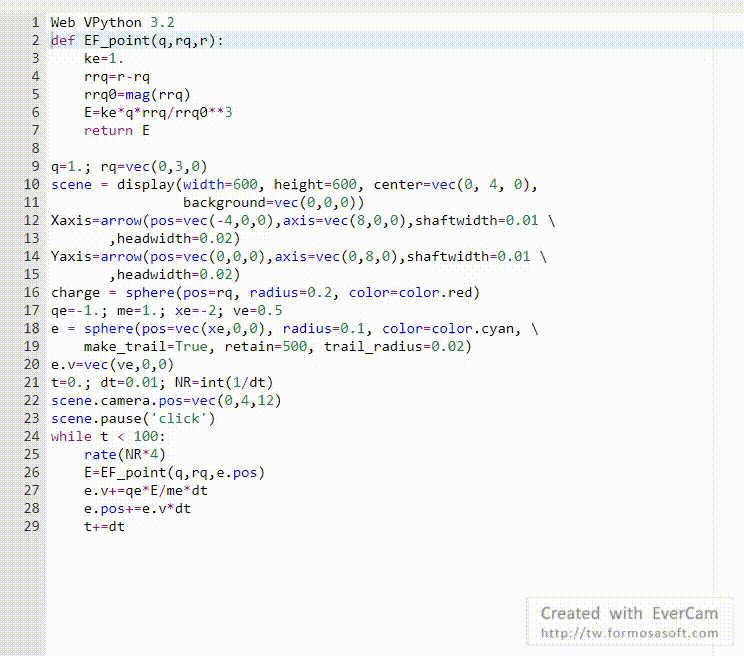The image size is (744, 656).
Task: Click line 1 text 'Web VPython 3.2'
Action: pos(112,22)
